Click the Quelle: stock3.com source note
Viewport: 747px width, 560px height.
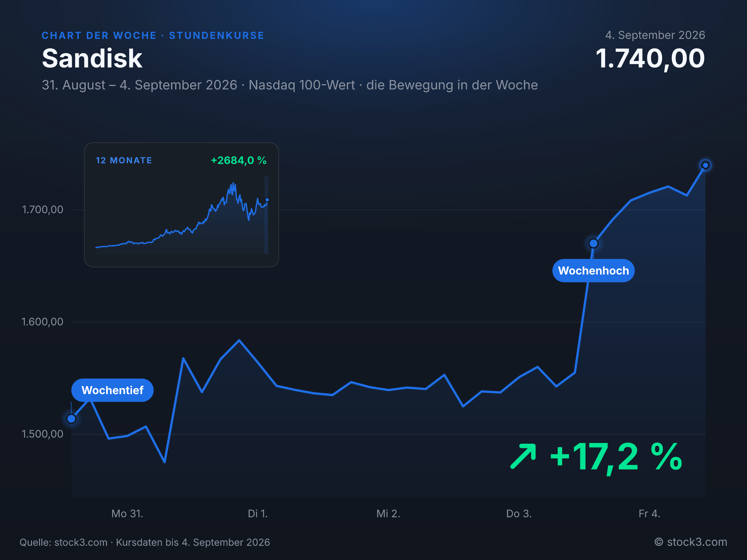click(145, 542)
